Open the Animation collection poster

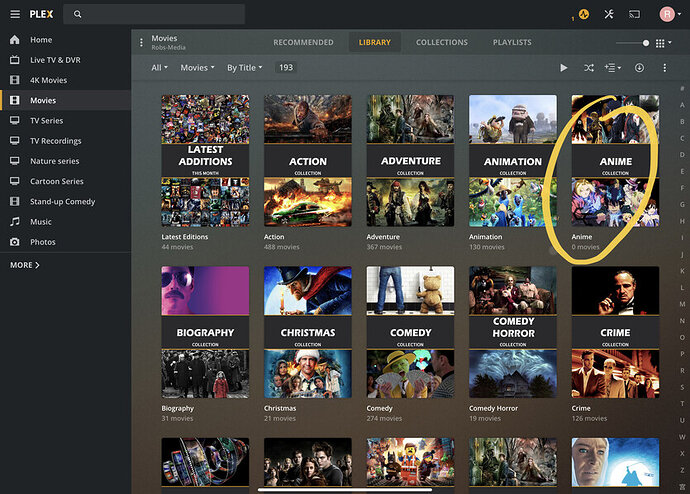[513, 161]
